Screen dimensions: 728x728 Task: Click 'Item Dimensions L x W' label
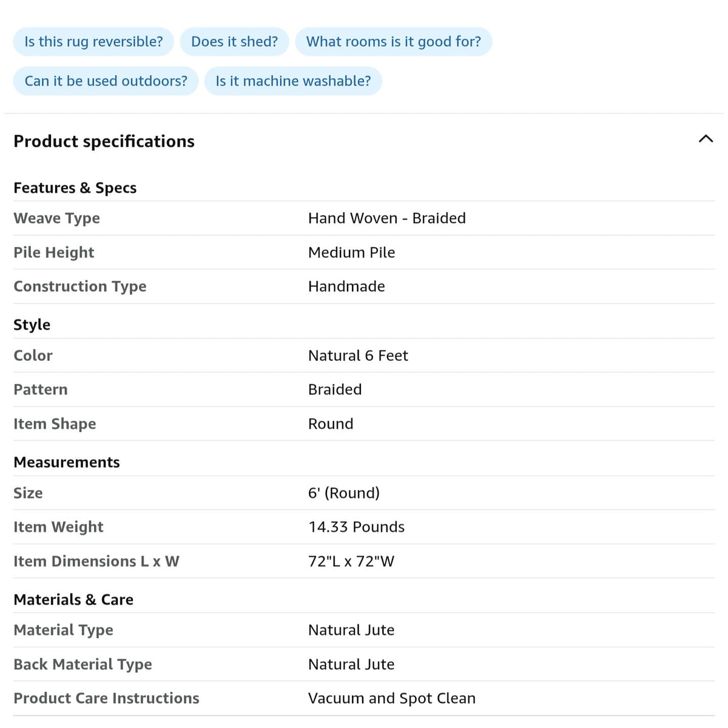coord(96,562)
